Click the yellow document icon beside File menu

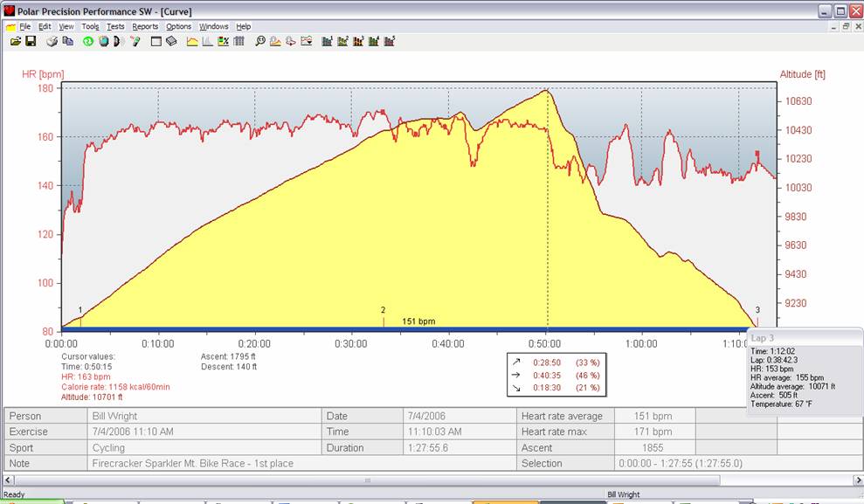(10, 26)
